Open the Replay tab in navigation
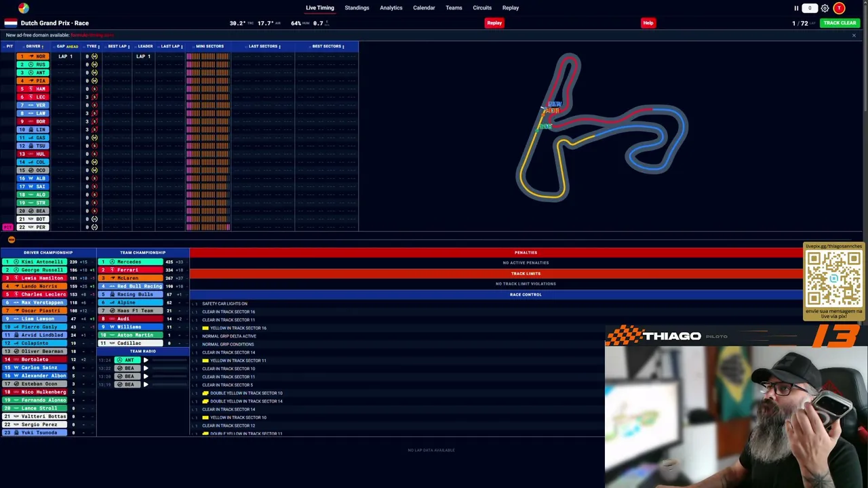Screen dimensions: 868x488 pyautogui.click(x=511, y=8)
